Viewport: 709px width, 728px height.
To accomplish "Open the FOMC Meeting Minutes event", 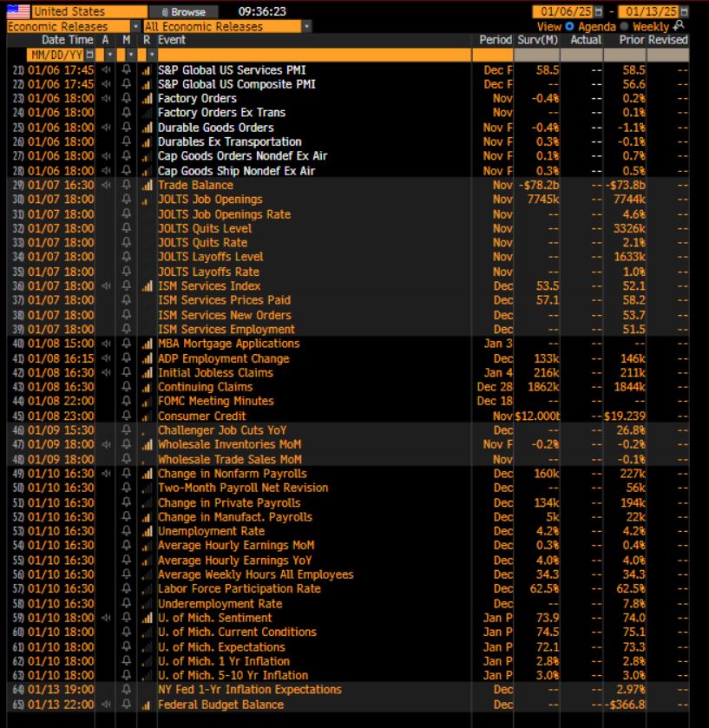I will pos(216,401).
